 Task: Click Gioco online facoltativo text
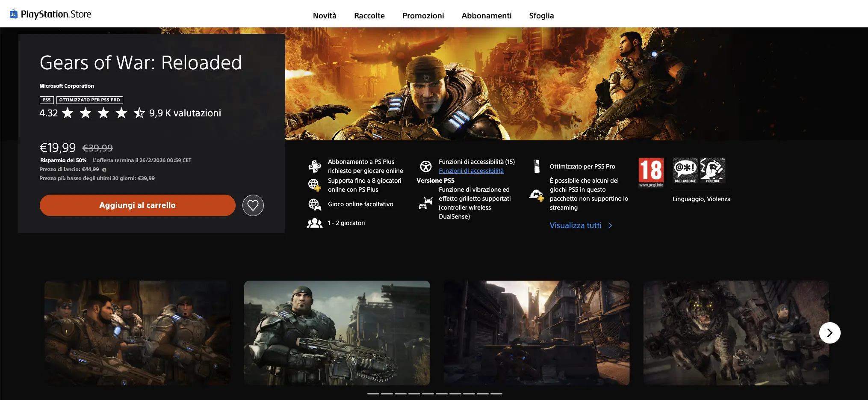tap(360, 204)
